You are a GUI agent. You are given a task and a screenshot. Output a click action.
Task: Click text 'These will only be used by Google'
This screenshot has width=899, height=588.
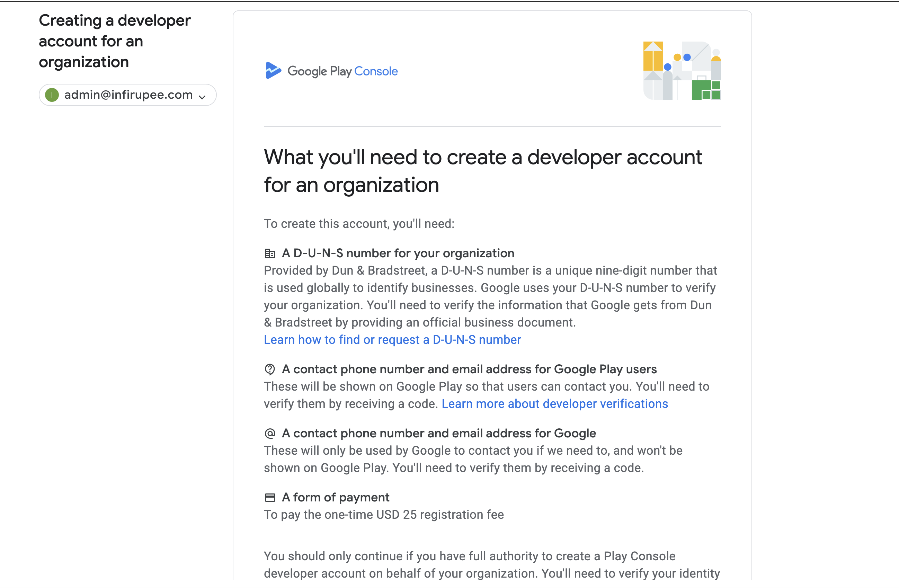(473, 459)
